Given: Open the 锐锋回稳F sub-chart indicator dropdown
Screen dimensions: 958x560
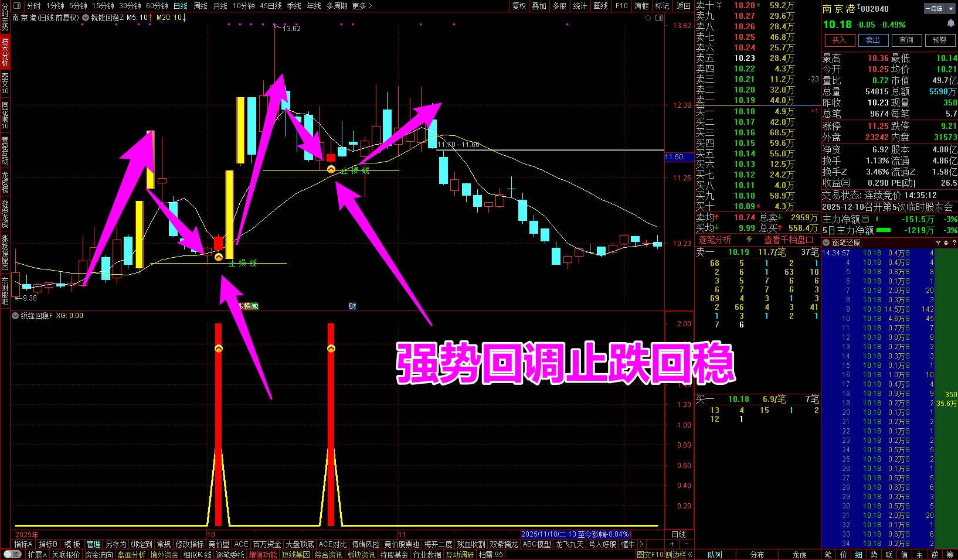Looking at the screenshot, I should point(15,316).
